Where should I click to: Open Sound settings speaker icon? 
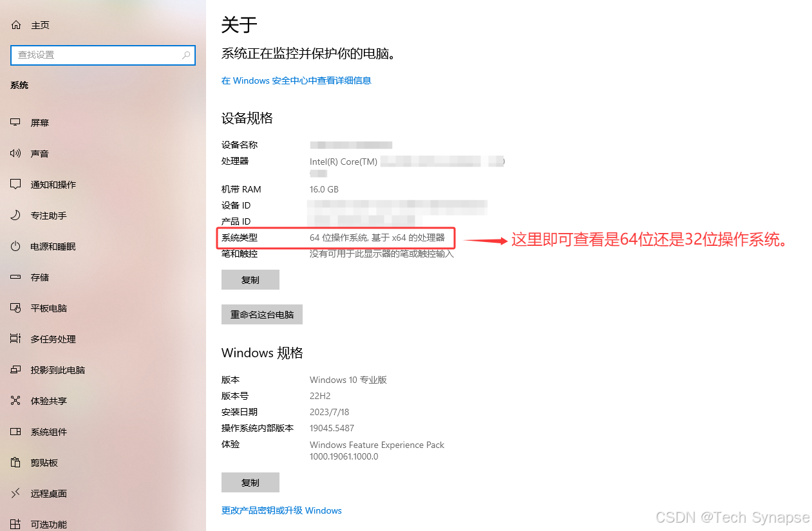coord(16,153)
